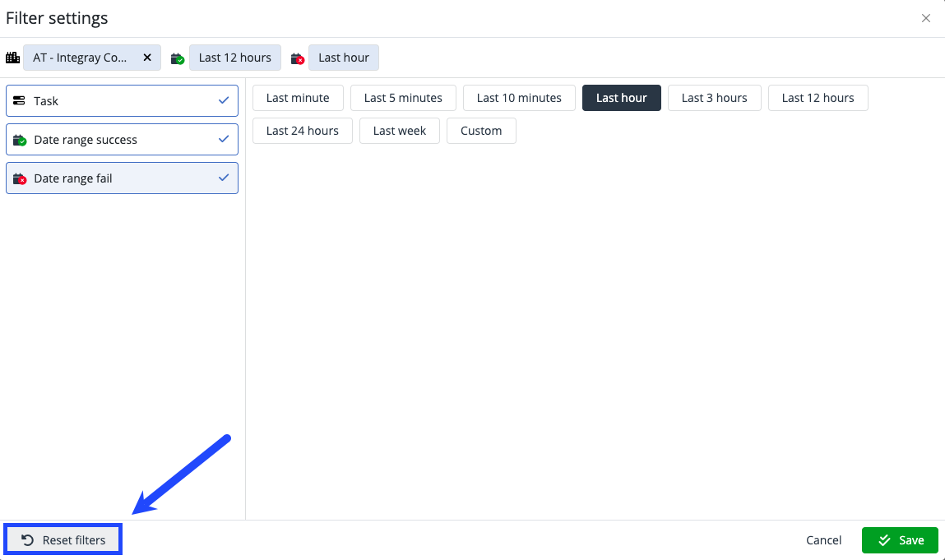
Task: Cancel the filter changes
Action: pyautogui.click(x=823, y=540)
